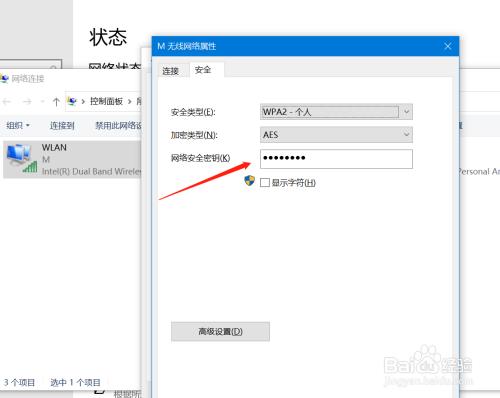Screen dimensions: 500x398
Task: Expand chevron after 控制面板 breadcrumb
Action: coord(130,101)
